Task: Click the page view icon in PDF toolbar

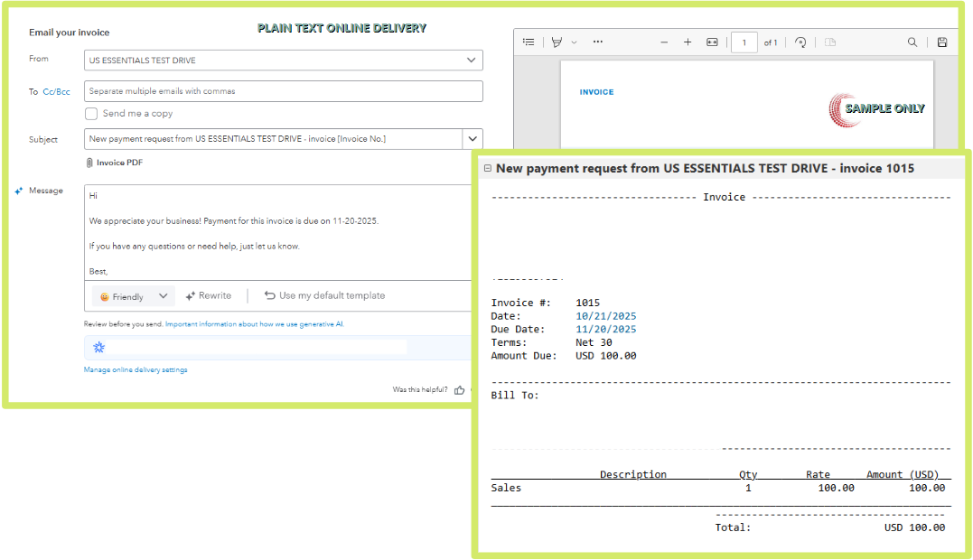Action: [830, 42]
